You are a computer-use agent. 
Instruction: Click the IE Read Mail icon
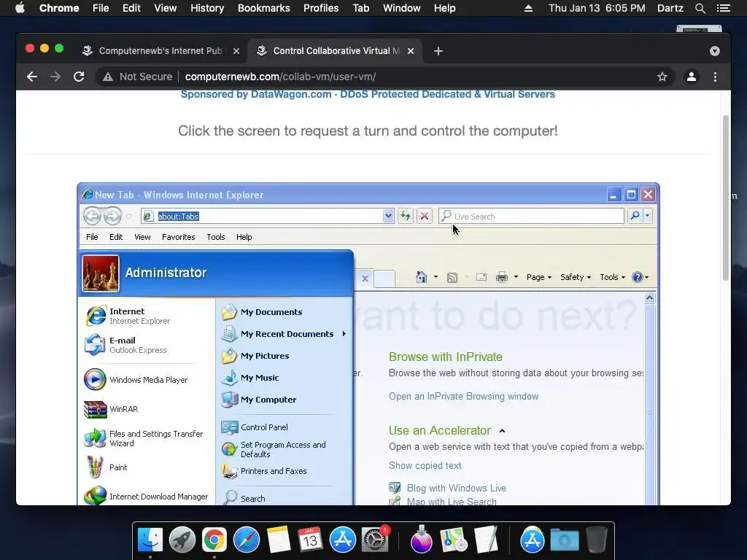coord(481,277)
